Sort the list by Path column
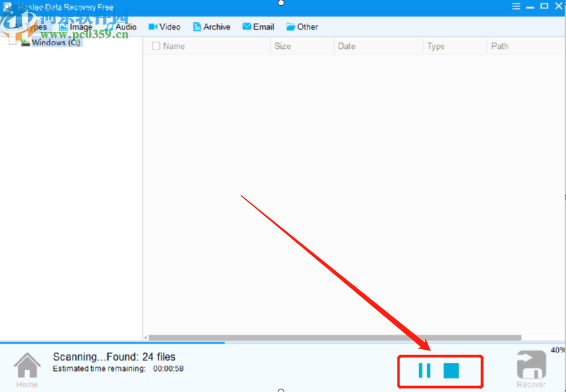 [527, 46]
